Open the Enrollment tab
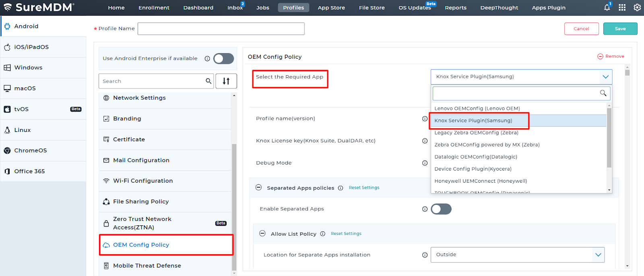Viewport: 644px width, 276px height. tap(154, 8)
